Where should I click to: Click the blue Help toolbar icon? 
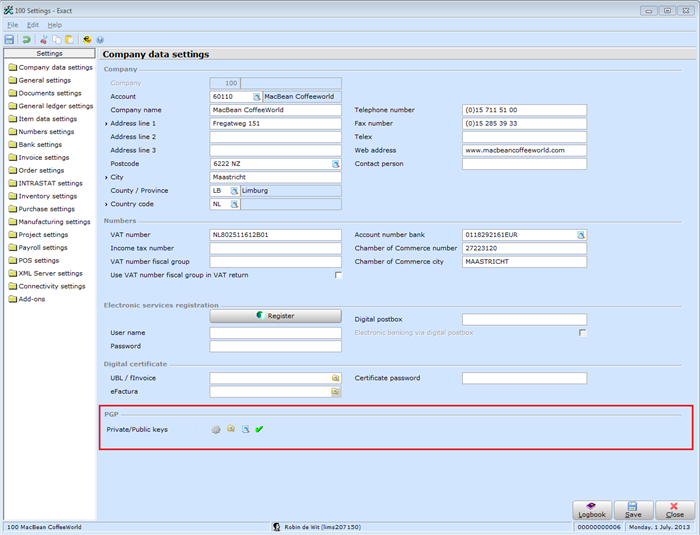point(100,40)
